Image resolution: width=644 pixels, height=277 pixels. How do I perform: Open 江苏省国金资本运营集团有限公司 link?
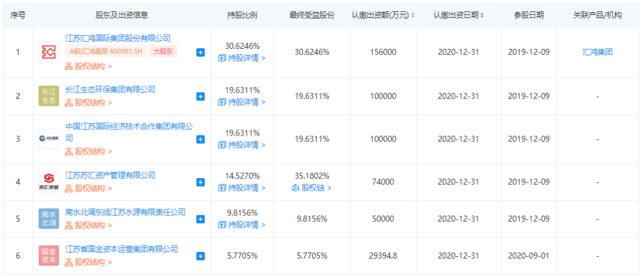tap(122, 249)
